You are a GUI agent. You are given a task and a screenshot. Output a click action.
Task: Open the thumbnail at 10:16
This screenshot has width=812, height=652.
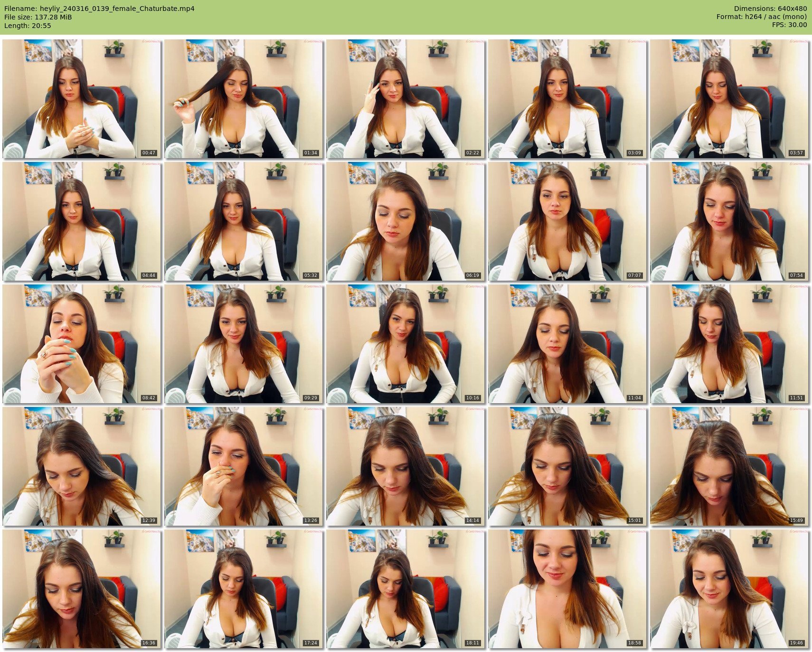tap(406, 344)
